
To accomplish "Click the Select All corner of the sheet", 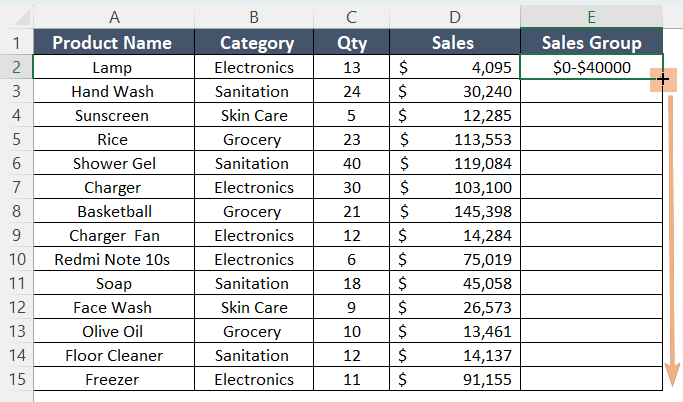I will (x=16, y=17).
